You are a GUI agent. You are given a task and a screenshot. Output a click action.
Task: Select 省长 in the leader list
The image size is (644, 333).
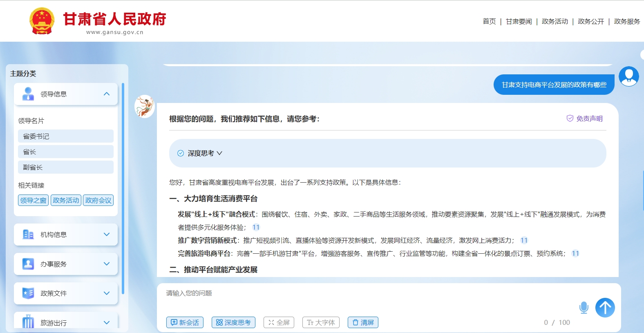coord(66,152)
